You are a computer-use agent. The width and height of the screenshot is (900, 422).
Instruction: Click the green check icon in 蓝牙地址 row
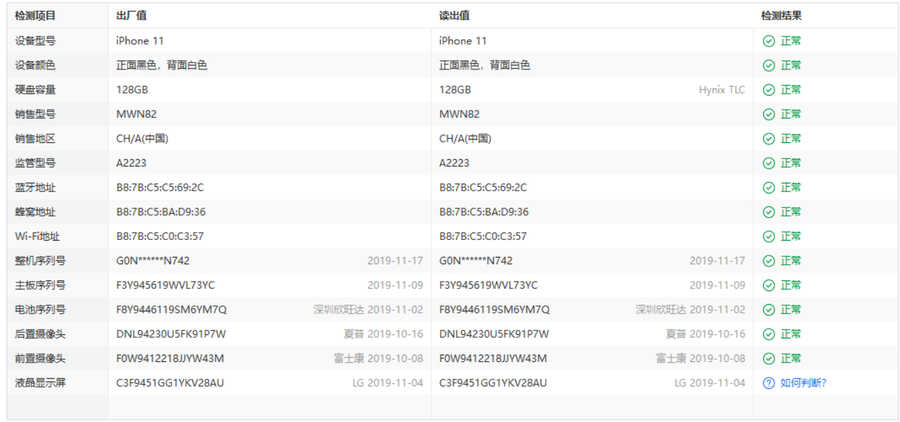[x=769, y=187]
